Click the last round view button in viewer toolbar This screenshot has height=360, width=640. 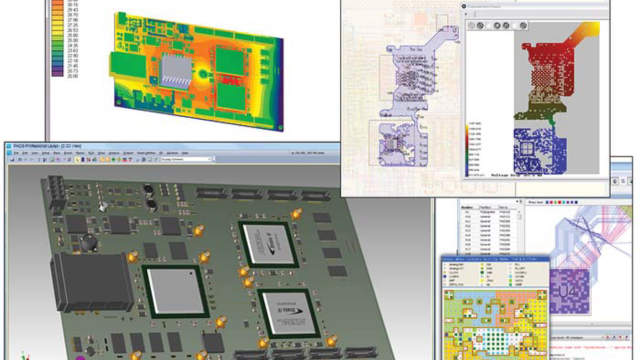(523, 25)
